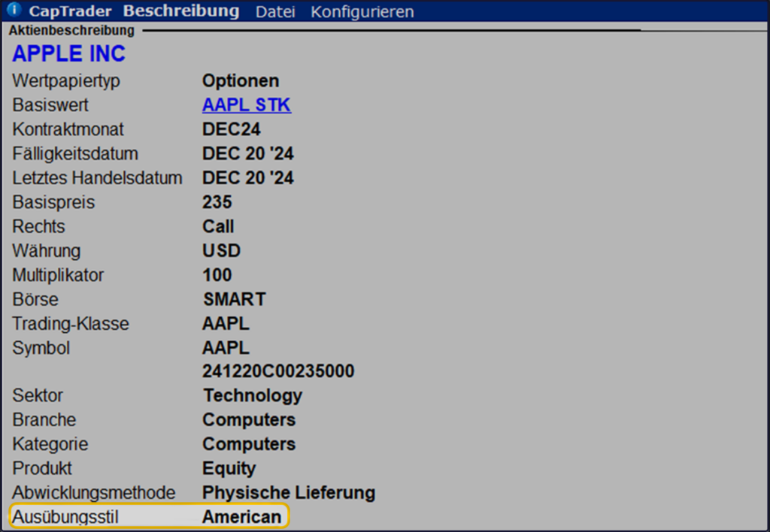
Task: Click the Trading-Klasse label
Action: click(71, 324)
